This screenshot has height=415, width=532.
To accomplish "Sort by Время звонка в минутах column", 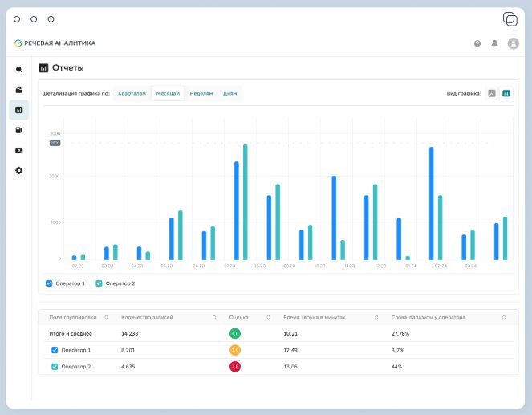I will 376,317.
